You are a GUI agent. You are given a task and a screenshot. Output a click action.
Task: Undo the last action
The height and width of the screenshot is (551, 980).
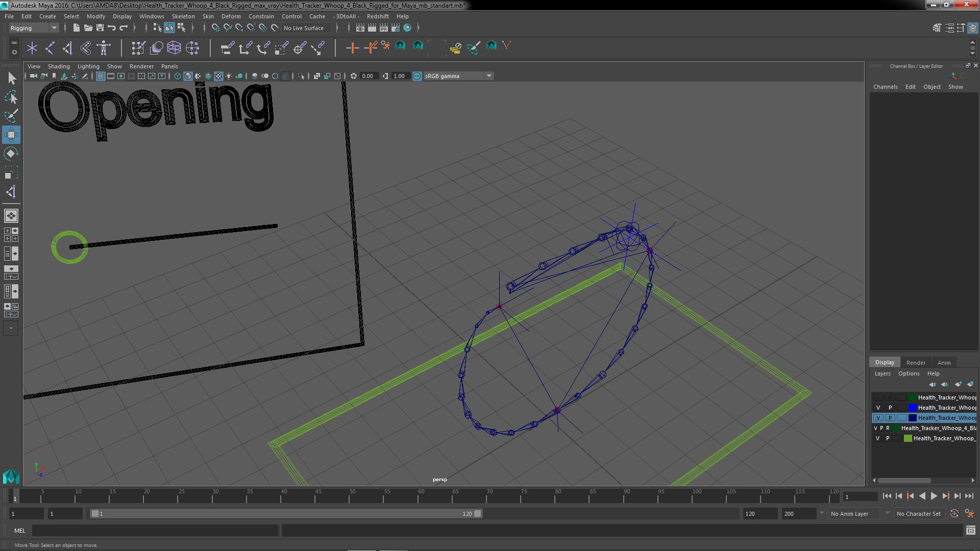112,28
